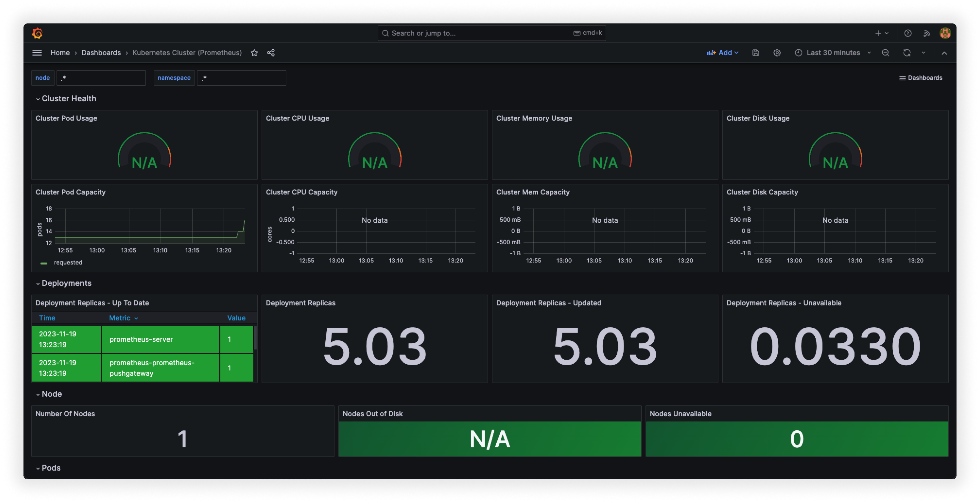980x503 pixels.
Task: Go to Dashboards in breadcrumb
Action: 101,52
